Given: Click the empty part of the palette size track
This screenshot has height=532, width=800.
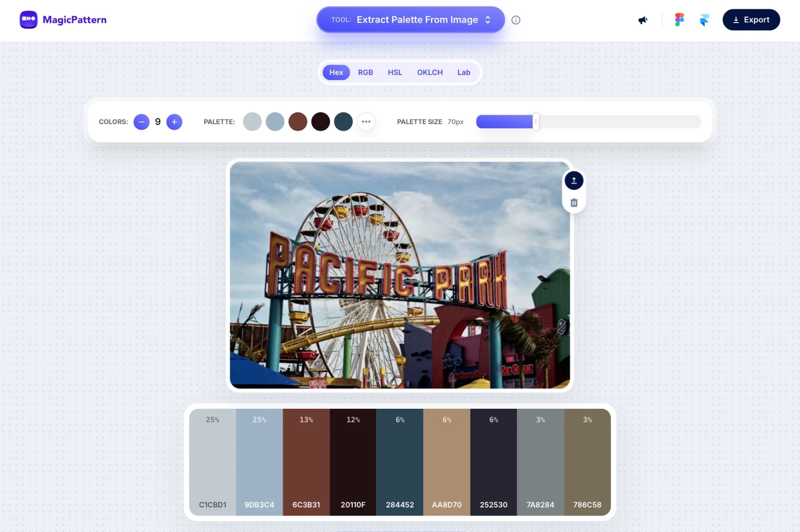Looking at the screenshot, I should (x=620, y=122).
